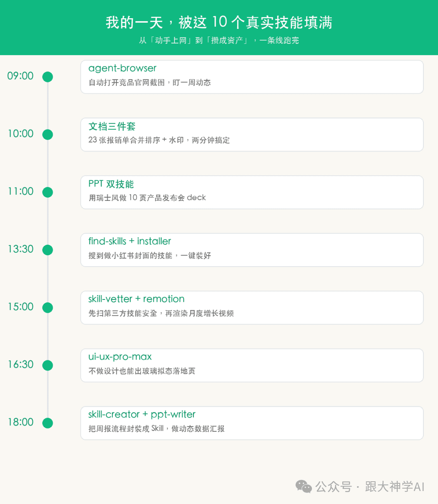Click the 11:00 timeline dot

(48, 192)
